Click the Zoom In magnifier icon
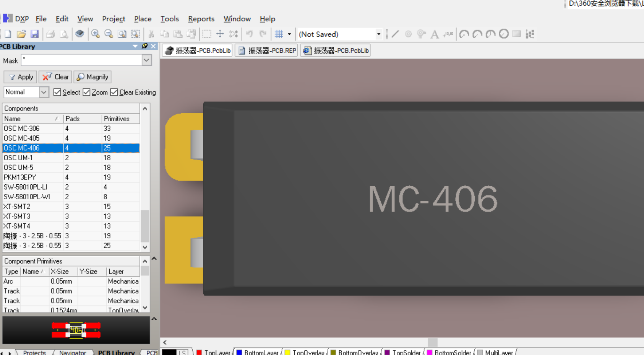 [95, 34]
